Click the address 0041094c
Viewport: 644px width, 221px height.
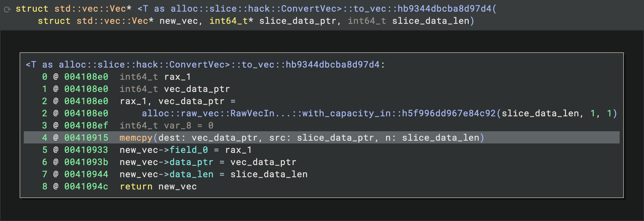click(86, 186)
